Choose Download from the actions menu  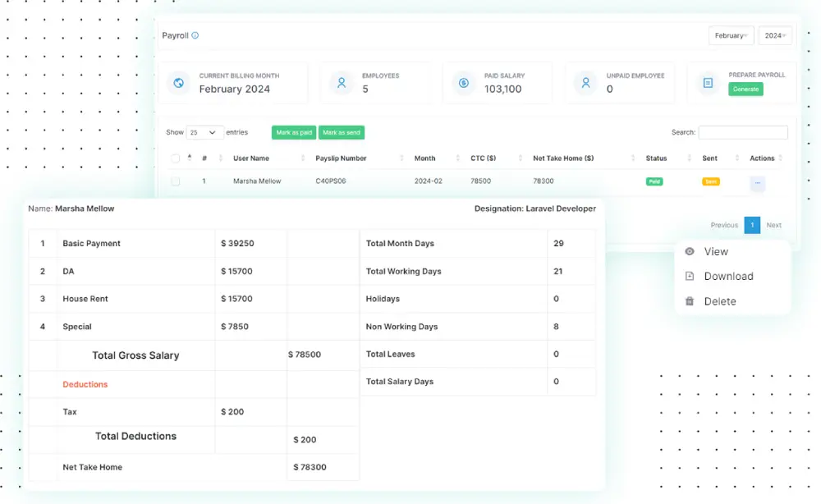click(x=727, y=277)
